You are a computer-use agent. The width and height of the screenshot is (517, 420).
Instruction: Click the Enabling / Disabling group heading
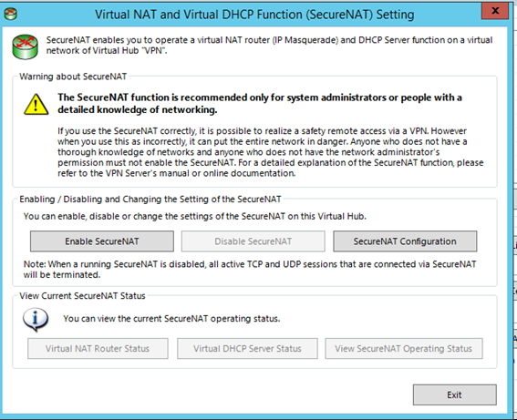(x=150, y=200)
